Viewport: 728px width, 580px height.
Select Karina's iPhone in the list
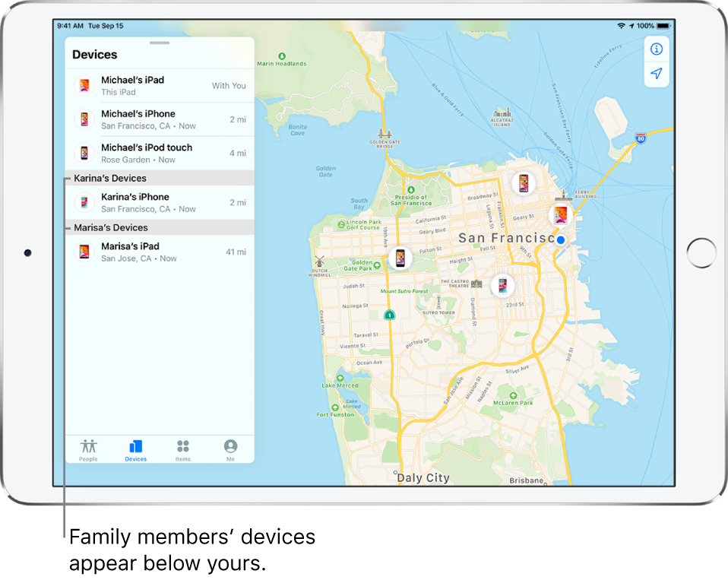pos(160,202)
